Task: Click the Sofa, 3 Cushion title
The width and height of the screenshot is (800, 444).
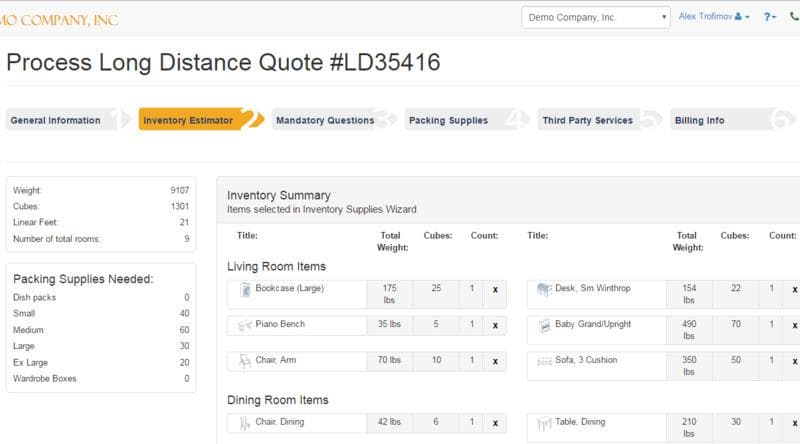Action: point(586,360)
